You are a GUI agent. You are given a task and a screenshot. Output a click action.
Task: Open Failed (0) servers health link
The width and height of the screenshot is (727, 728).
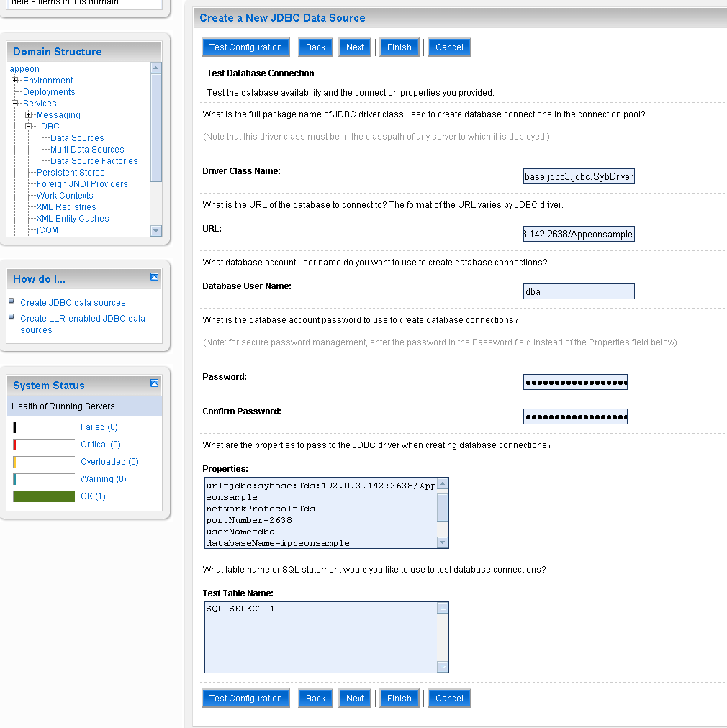[x=99, y=427]
